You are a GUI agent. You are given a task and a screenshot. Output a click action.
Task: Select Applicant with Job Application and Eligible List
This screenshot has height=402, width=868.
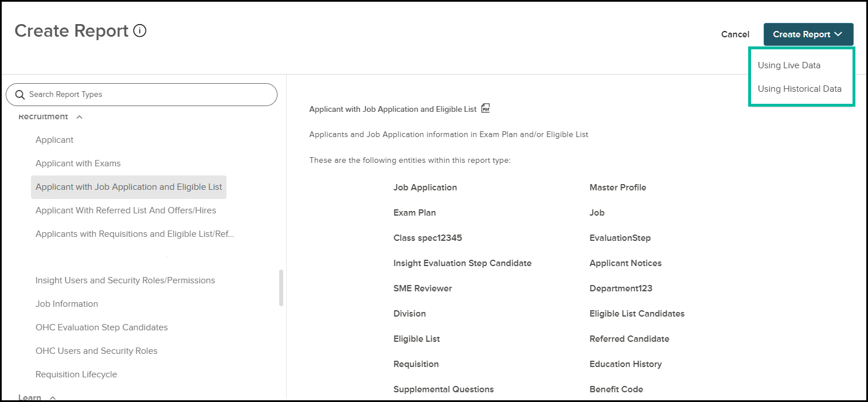(x=129, y=187)
